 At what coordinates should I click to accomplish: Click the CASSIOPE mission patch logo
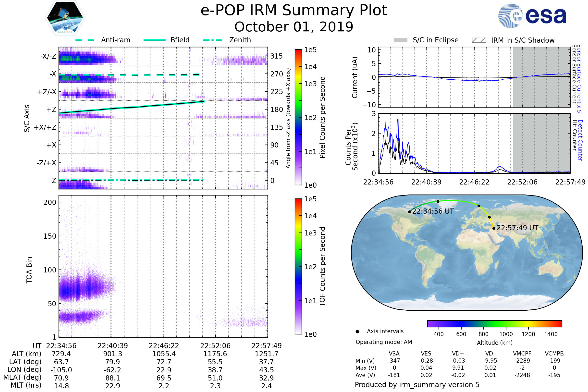coord(65,18)
